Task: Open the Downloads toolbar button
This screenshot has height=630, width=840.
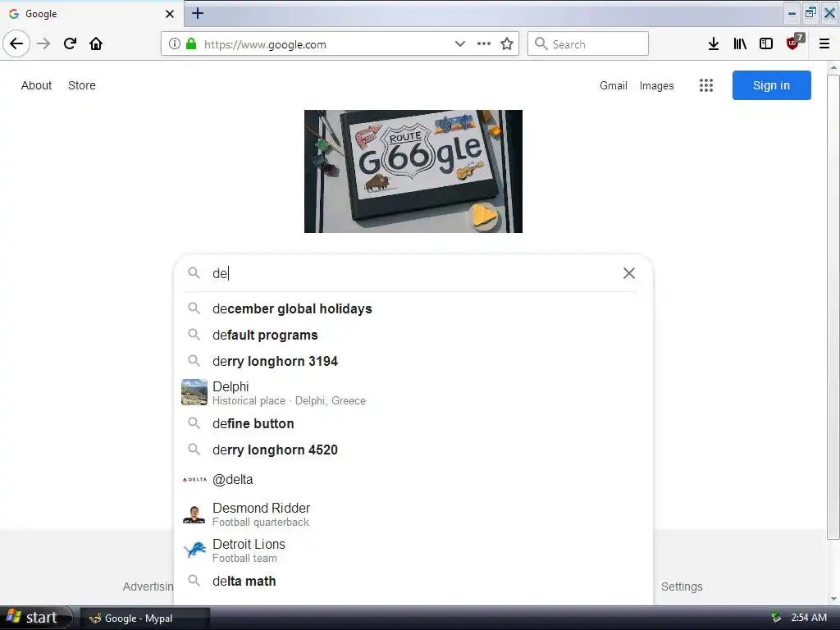Action: tap(713, 44)
